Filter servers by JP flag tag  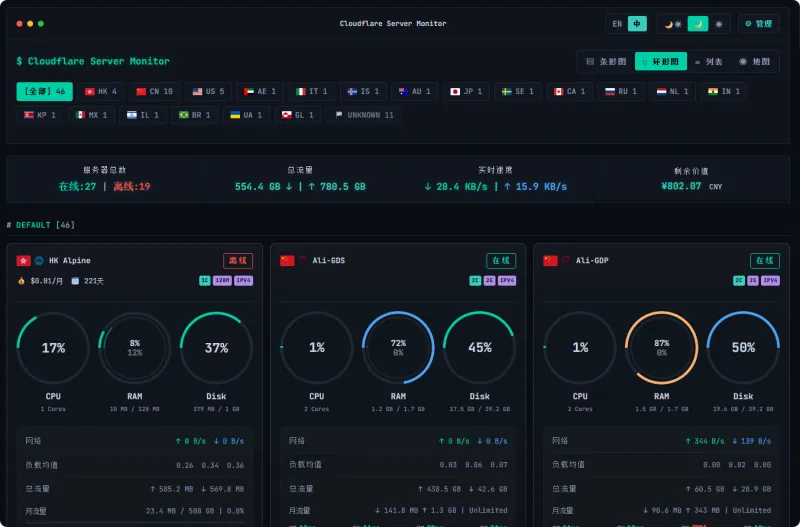click(466, 91)
